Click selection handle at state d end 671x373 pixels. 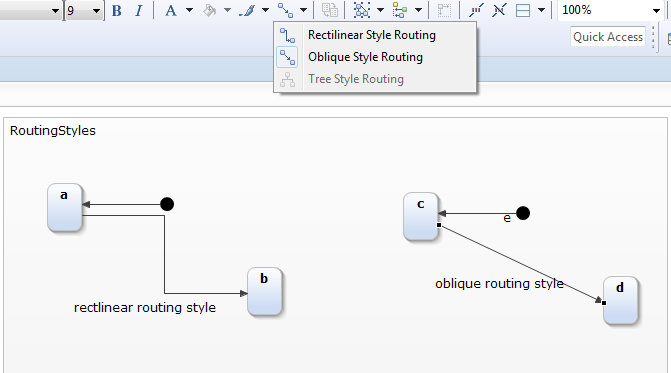coord(604,303)
